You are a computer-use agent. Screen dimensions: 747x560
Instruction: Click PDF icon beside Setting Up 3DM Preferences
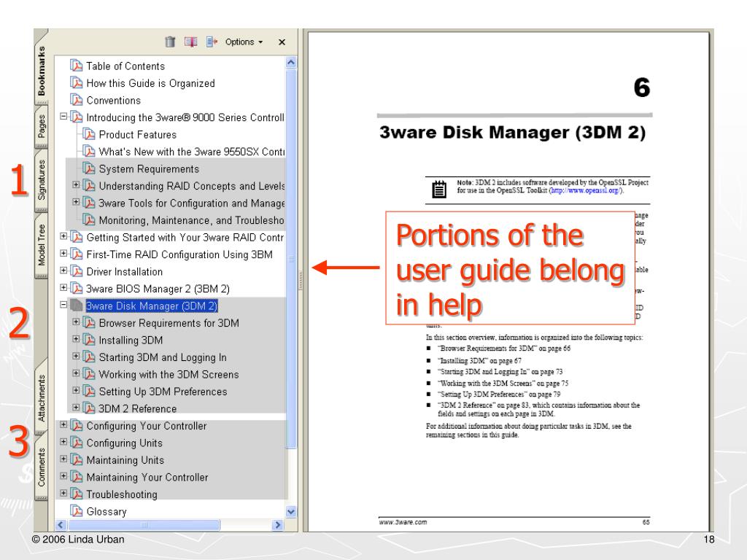point(88,391)
